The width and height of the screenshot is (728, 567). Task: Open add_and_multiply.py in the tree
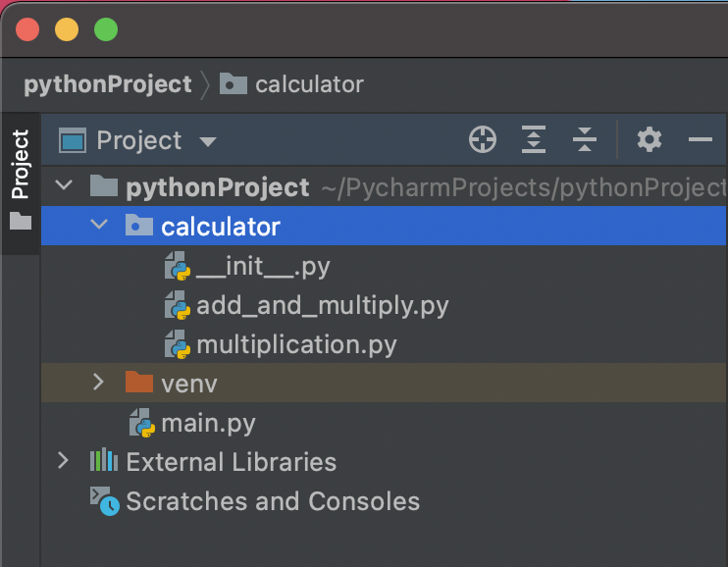coord(322,306)
